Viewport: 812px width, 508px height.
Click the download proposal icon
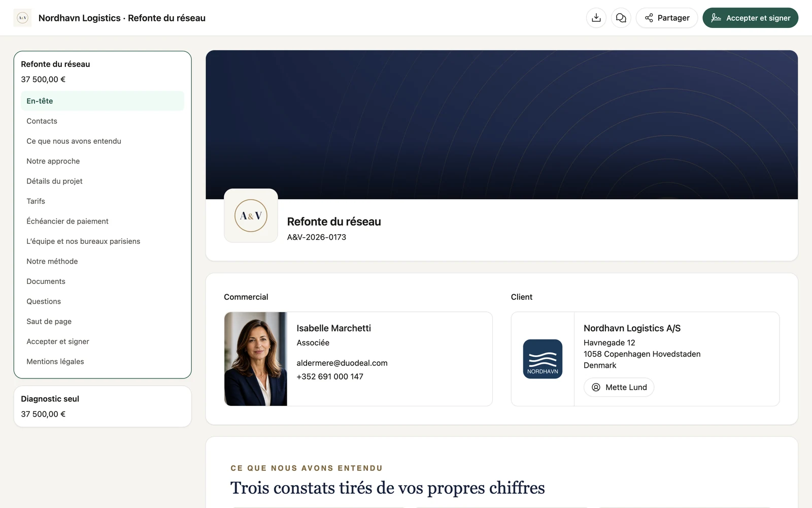[x=596, y=18]
